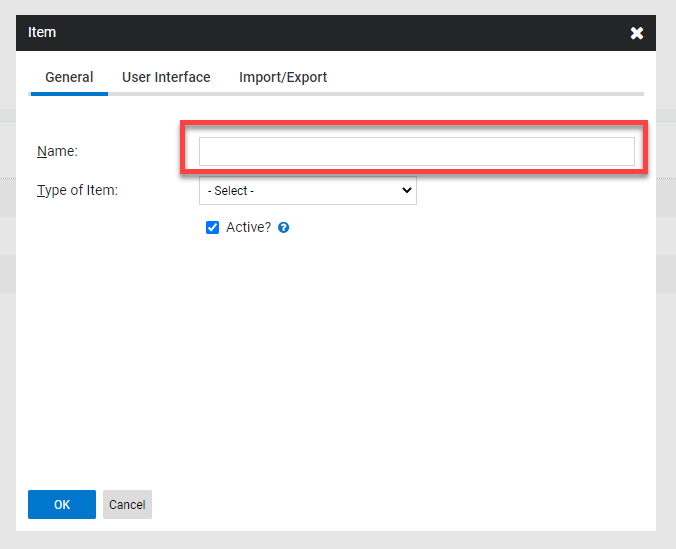Open the User Interface tab

click(x=166, y=77)
